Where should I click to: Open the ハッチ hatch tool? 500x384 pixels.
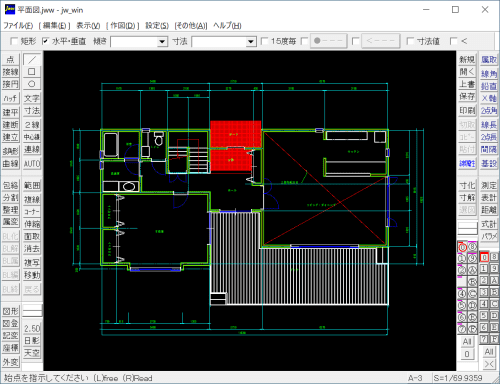click(11, 98)
